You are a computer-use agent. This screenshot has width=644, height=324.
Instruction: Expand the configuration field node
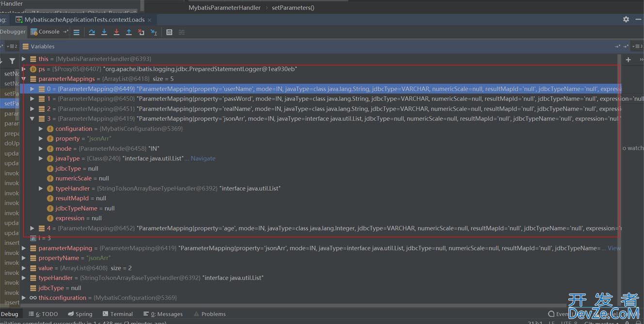click(41, 129)
